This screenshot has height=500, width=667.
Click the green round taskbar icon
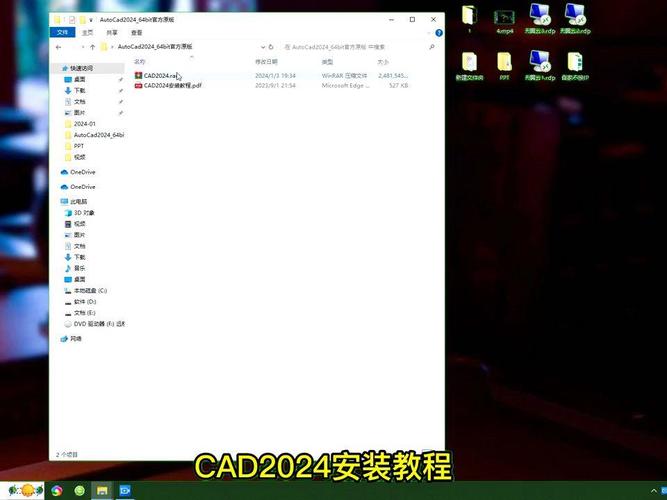[80, 491]
